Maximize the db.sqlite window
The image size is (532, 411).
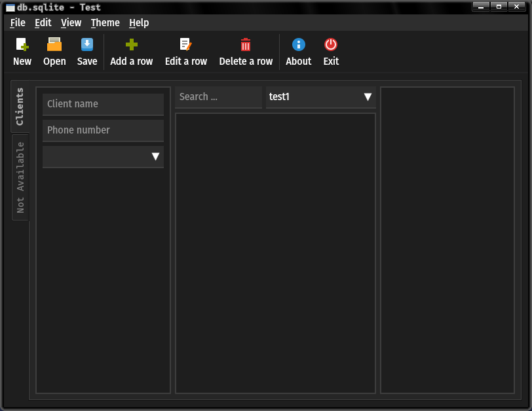499,7
